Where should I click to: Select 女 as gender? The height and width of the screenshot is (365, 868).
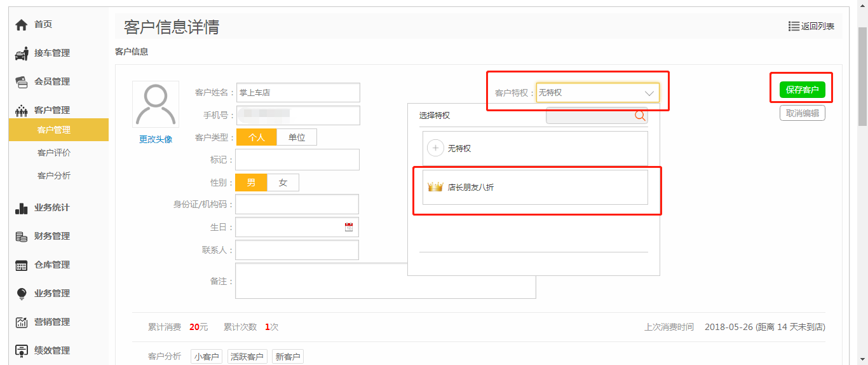(x=283, y=182)
